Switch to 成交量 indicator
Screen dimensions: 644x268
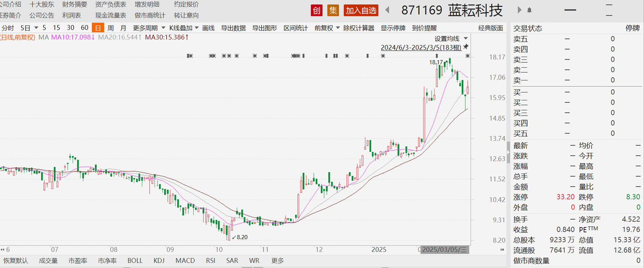(48, 261)
